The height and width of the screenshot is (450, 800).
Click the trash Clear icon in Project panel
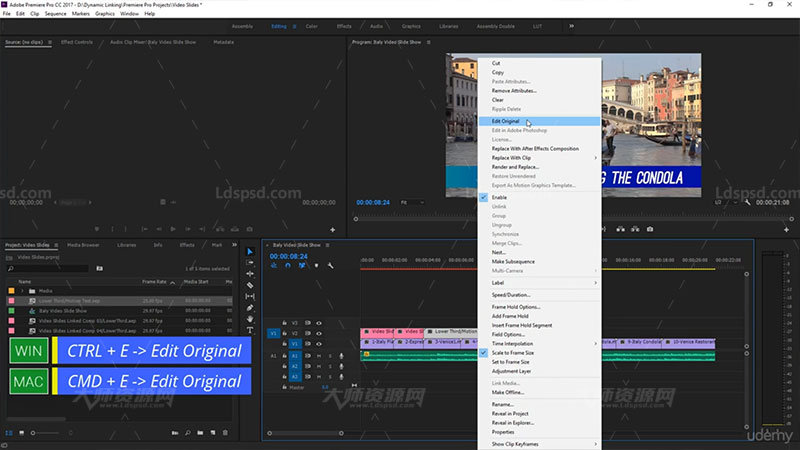coord(226,433)
